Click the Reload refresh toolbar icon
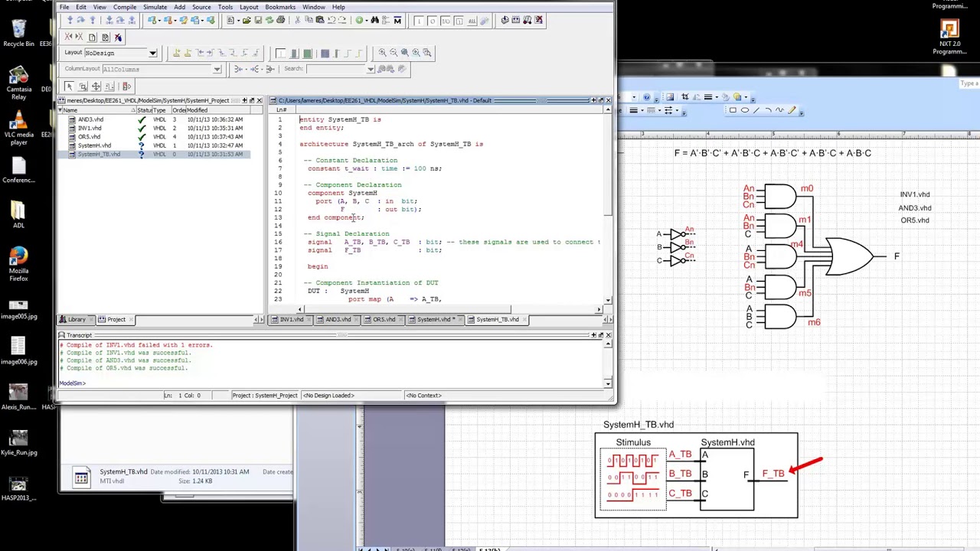The image size is (980, 551). coord(269,20)
